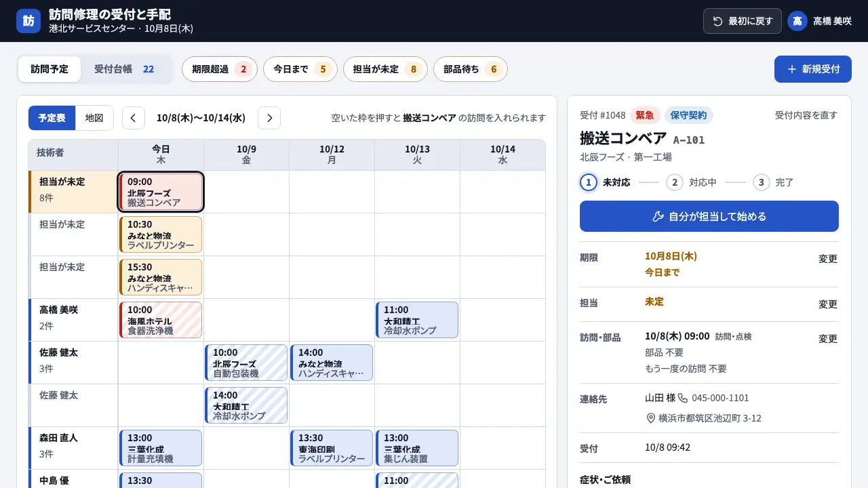Viewport: 868px width, 488px height.
Task: Open 14:00 大和精工 冷却水ポンプ card
Action: 246,405
